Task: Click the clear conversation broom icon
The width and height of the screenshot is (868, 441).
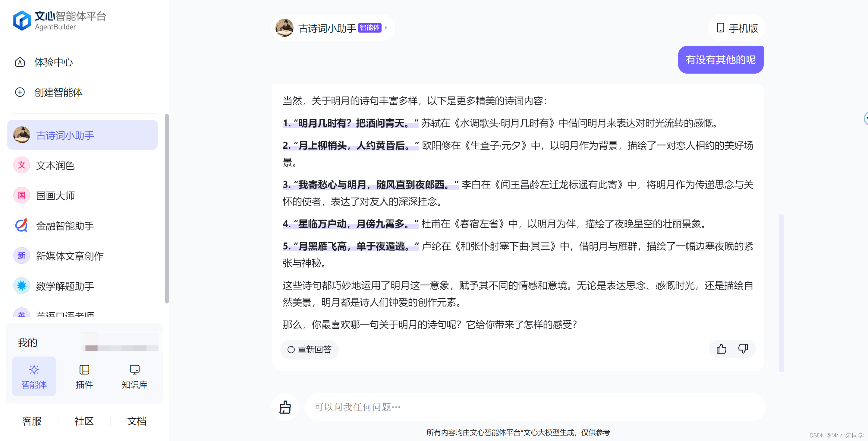Action: tap(285, 407)
